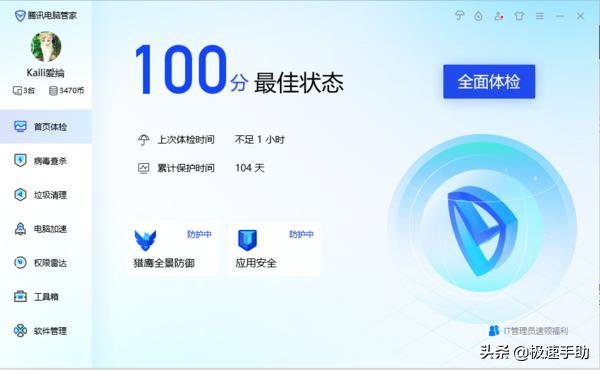Click the people icon beside IT管理员速领福利
600x370 pixels.
494,331
